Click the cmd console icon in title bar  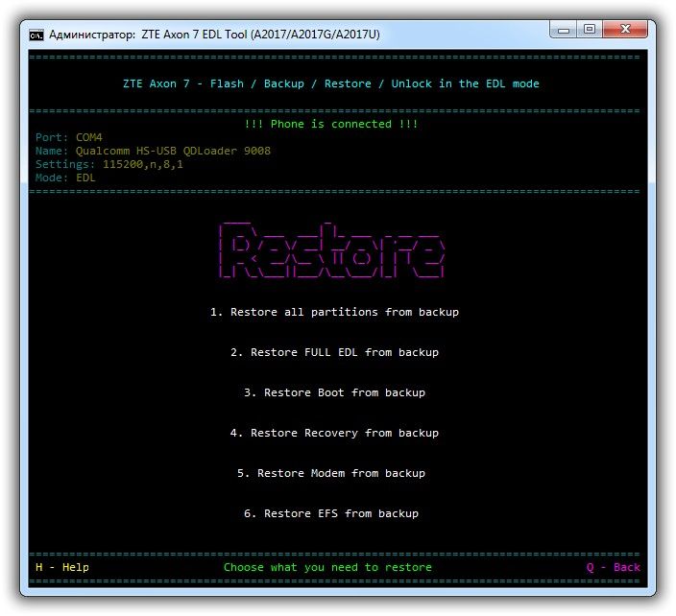(36, 35)
